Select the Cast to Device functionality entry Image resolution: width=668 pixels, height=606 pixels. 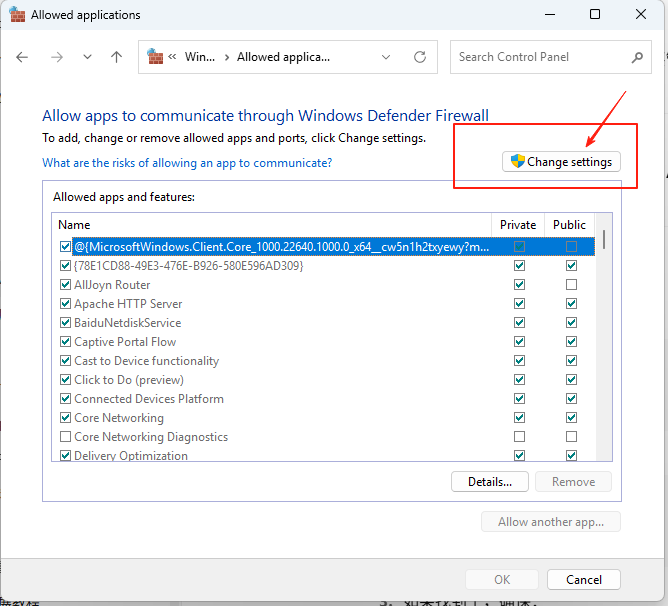click(x=147, y=361)
